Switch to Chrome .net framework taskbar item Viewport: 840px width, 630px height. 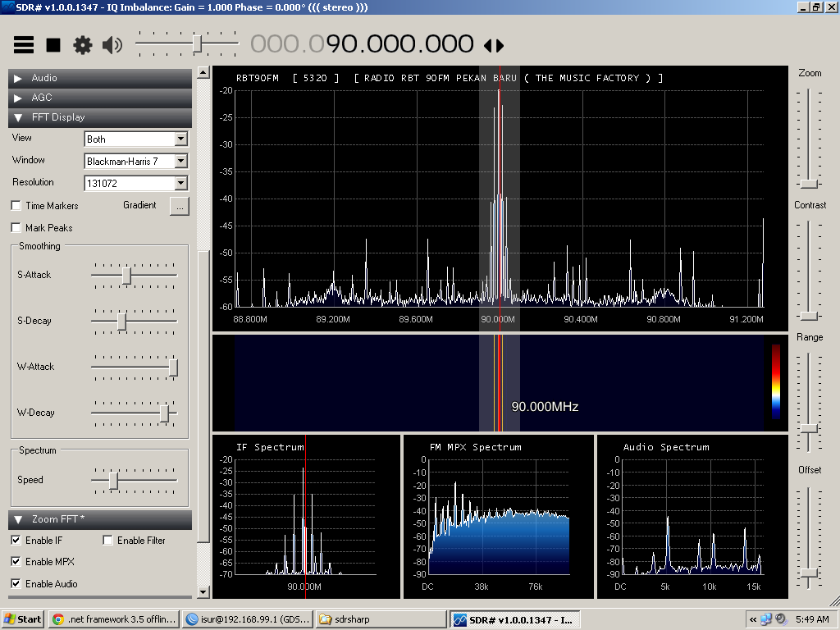pos(113,619)
